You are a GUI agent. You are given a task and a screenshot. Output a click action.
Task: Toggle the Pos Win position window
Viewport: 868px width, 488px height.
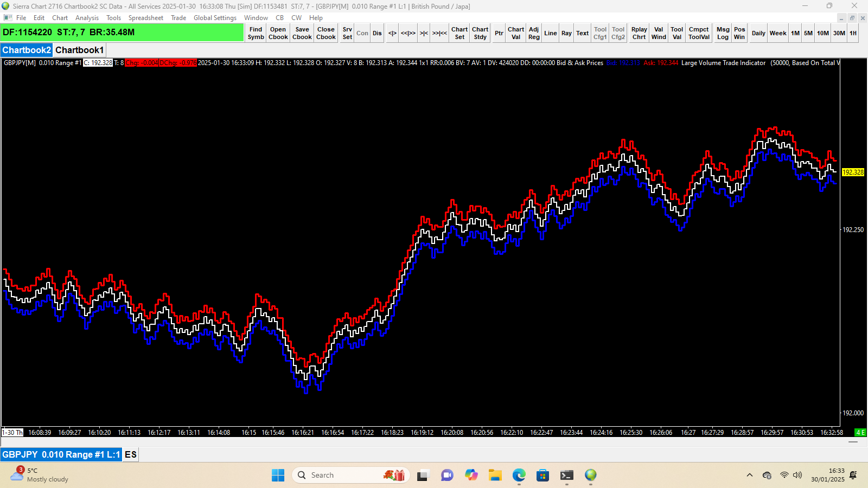tap(739, 33)
